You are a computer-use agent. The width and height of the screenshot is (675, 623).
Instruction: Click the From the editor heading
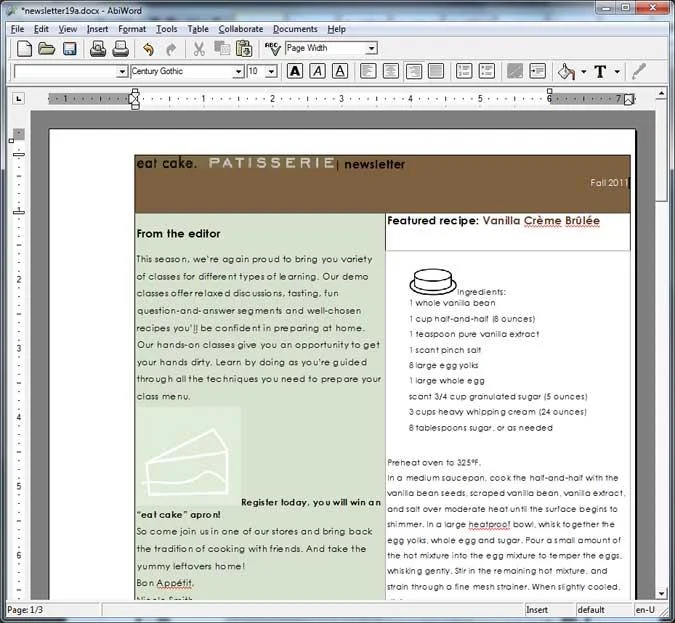tap(179, 234)
